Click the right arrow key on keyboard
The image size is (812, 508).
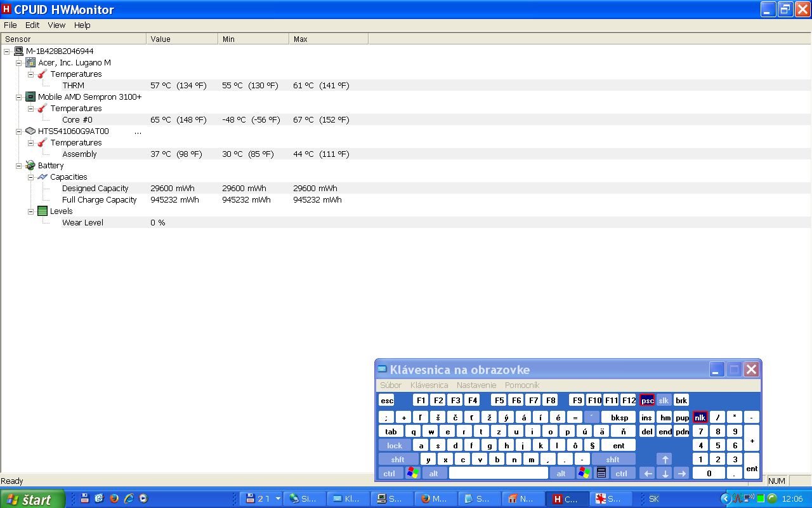tap(681, 473)
